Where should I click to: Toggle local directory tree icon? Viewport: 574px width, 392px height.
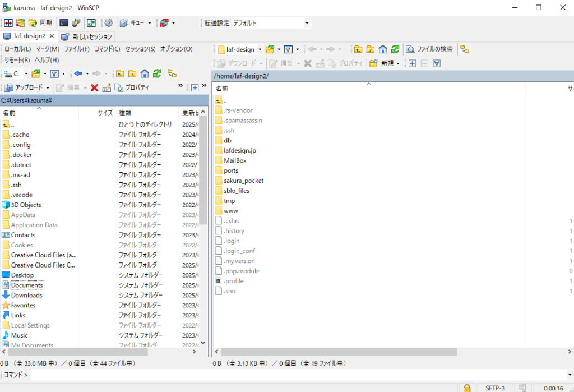click(172, 74)
